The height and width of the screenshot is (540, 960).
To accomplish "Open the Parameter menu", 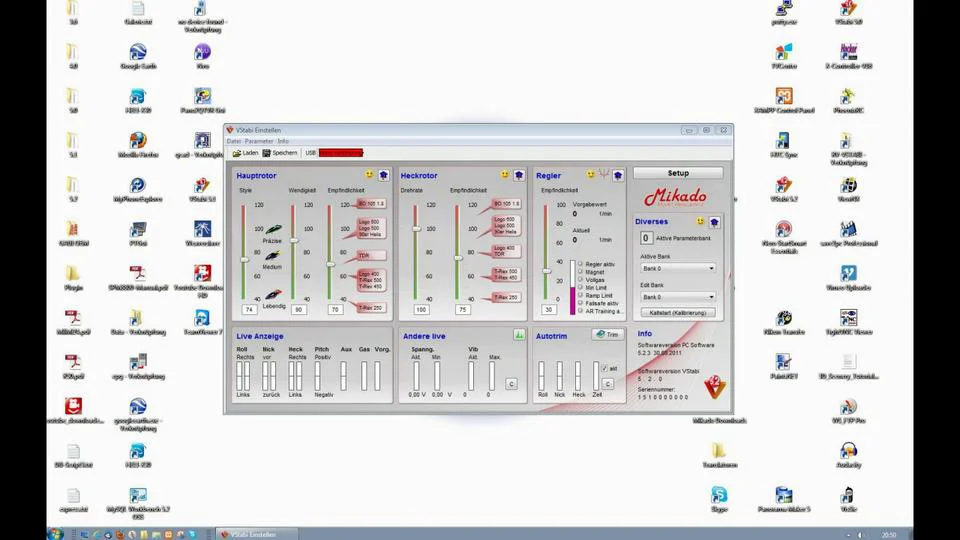I will (259, 141).
